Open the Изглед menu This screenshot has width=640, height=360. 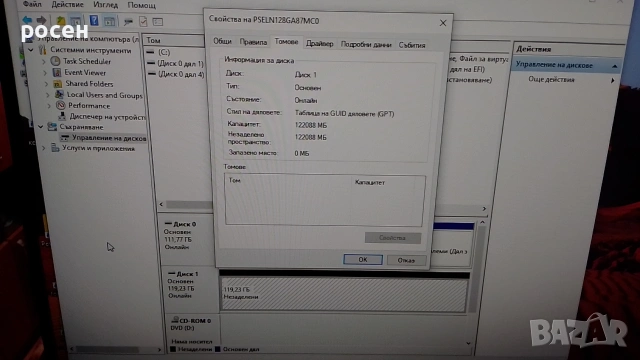coord(105,5)
